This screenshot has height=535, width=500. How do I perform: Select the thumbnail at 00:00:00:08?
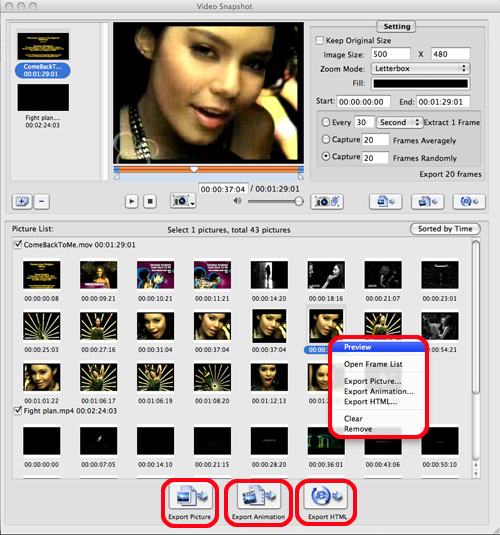(42, 275)
